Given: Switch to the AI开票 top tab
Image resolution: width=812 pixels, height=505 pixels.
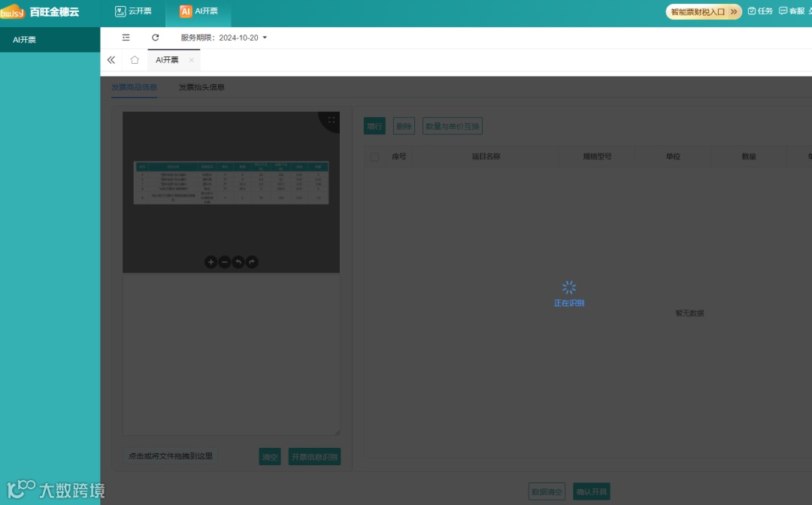Looking at the screenshot, I should point(198,11).
